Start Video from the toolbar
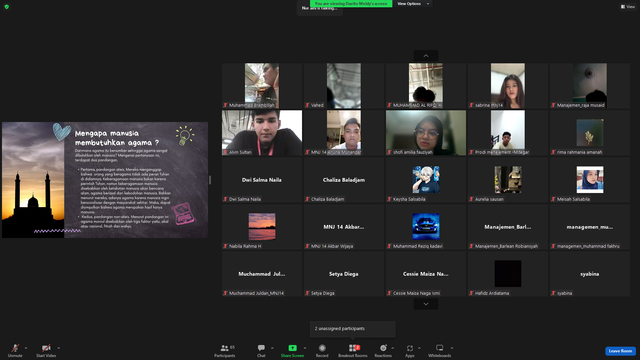Screen dimensions: 640x360 (x=46, y=350)
